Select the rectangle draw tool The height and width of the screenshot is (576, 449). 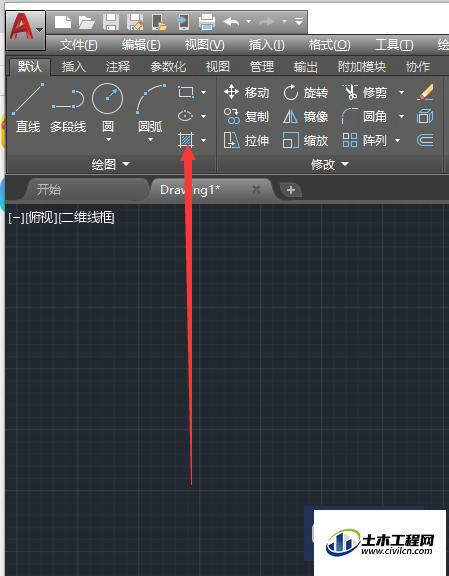(x=186, y=92)
